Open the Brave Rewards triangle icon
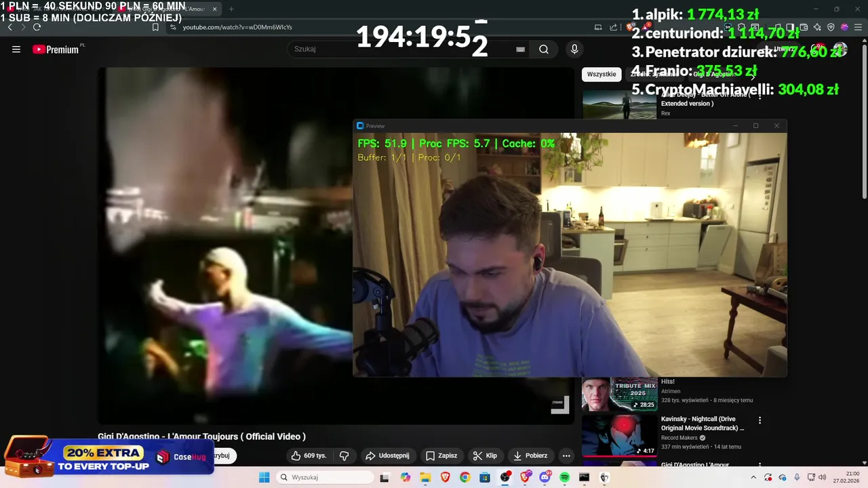868x488 pixels. pos(644,27)
